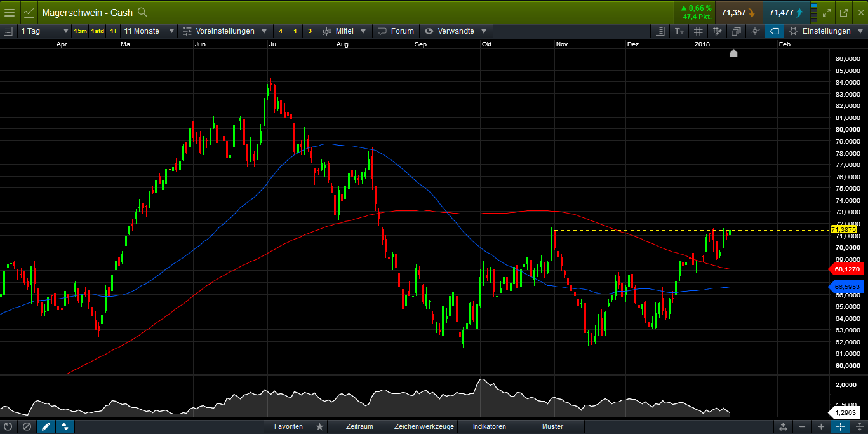Click the home-shaped marker on the time axis
868x434 pixels.
point(734,53)
